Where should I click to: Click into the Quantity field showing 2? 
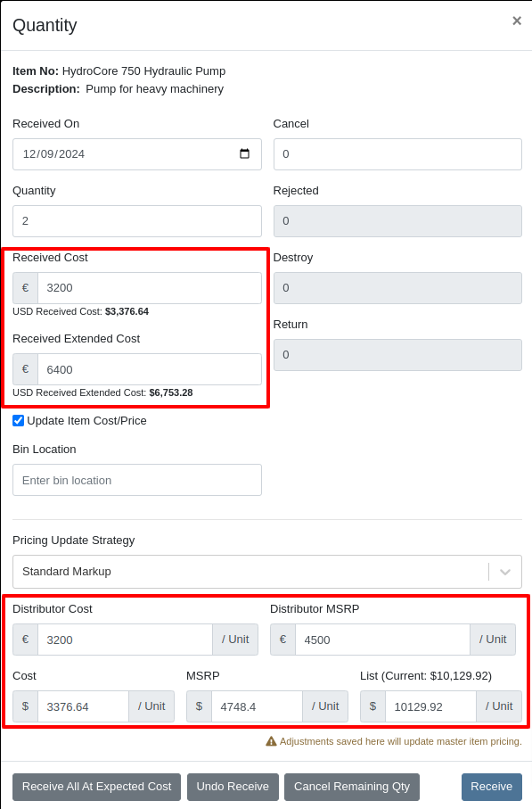[137, 221]
